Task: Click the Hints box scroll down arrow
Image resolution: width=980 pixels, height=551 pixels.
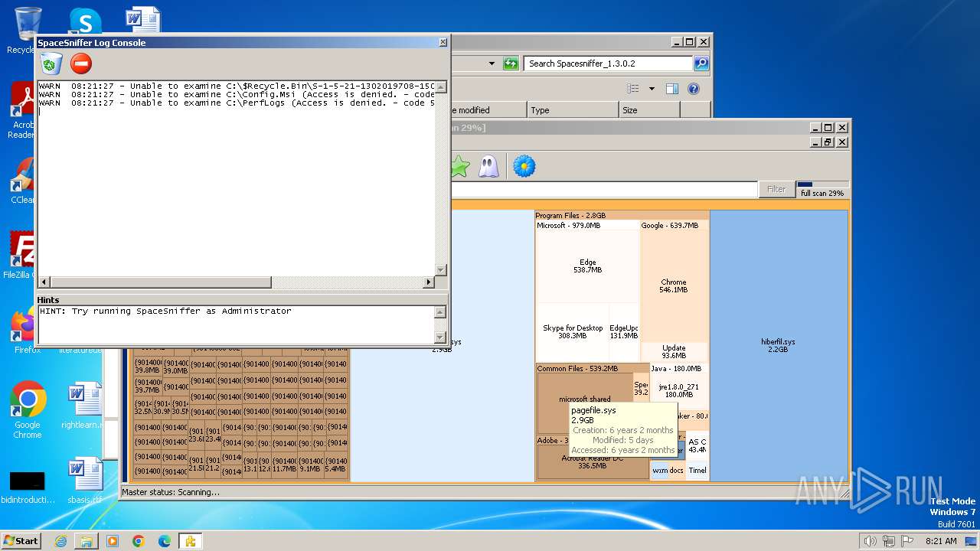Action: click(440, 337)
